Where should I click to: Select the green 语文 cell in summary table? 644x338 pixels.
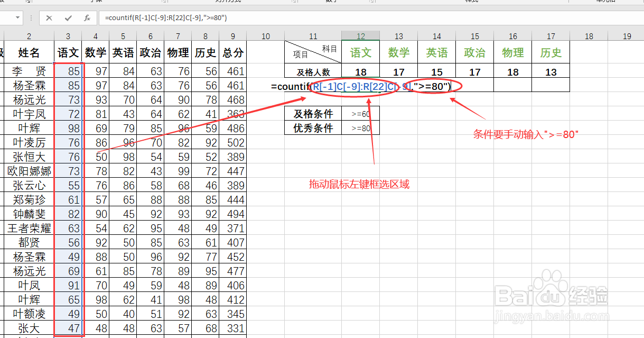(x=361, y=52)
